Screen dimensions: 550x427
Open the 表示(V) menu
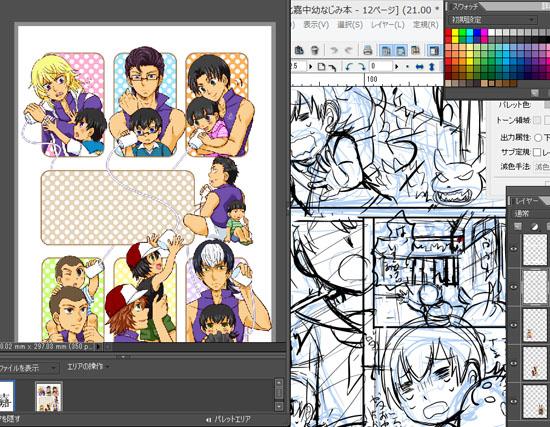pyautogui.click(x=316, y=25)
